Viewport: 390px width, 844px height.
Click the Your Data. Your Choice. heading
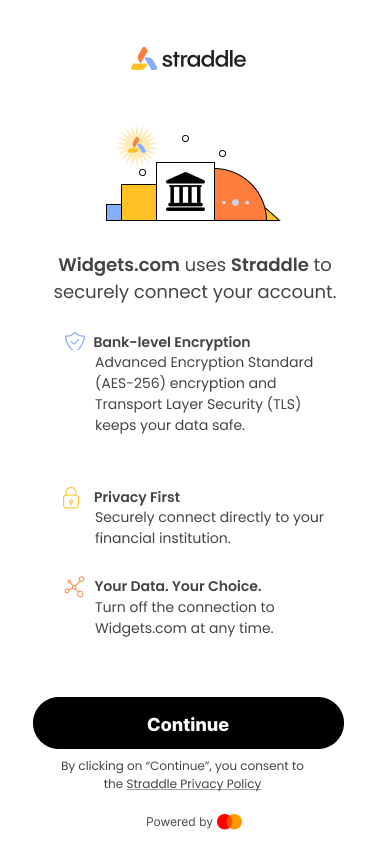(x=178, y=586)
